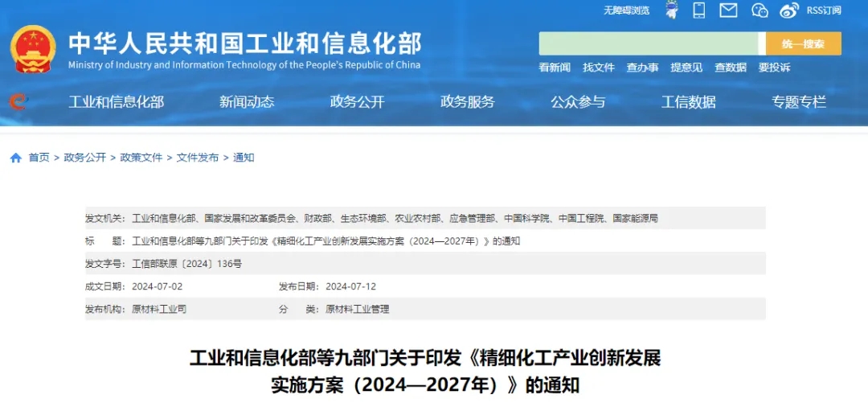
Task: Open the 要投诉 quick link
Action: tap(774, 68)
